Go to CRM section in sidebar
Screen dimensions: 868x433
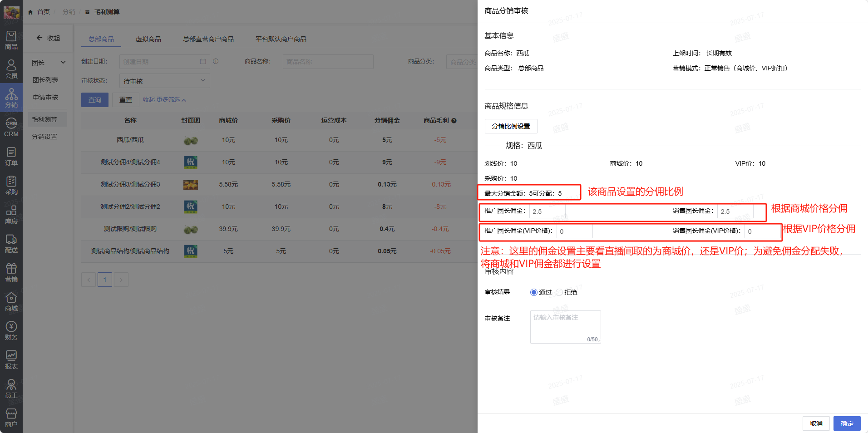[11, 127]
